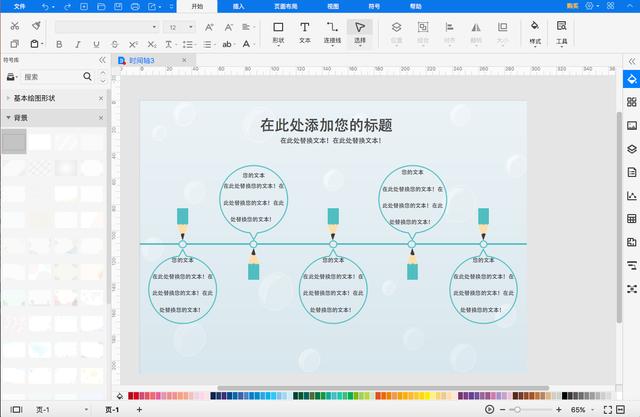Switch to the 插入 insert tab
Screen dimensions: 640x417
[238, 6]
